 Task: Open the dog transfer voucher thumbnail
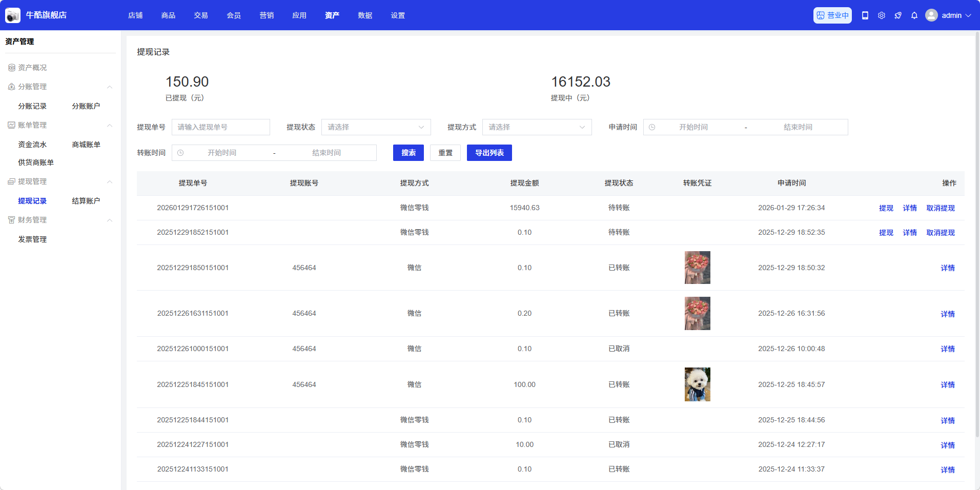(697, 384)
